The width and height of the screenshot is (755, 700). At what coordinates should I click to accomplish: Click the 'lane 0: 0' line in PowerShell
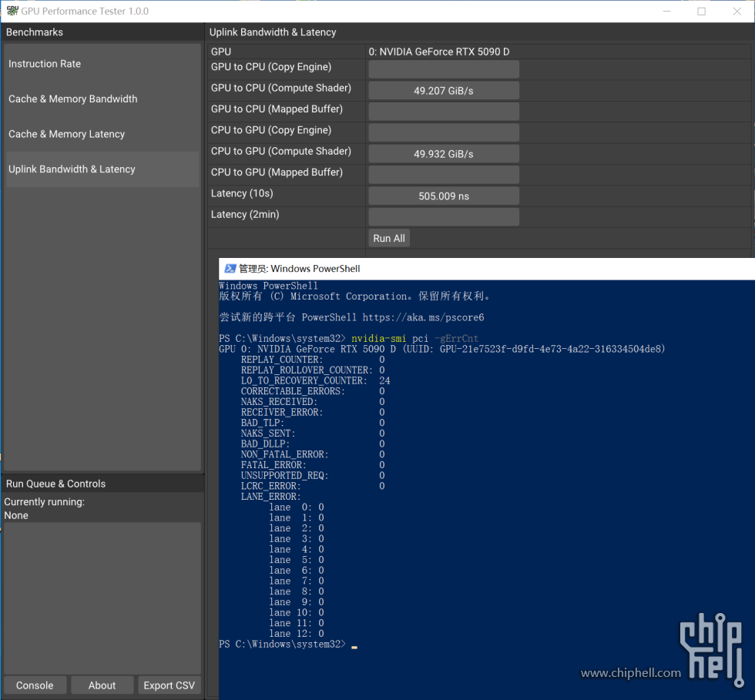tap(297, 507)
